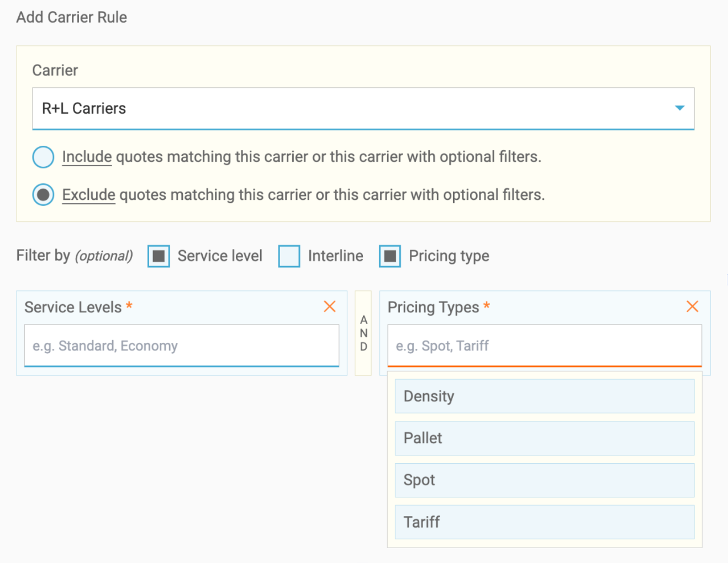
Task: Select the Include quotes radio button
Action: pos(43,157)
